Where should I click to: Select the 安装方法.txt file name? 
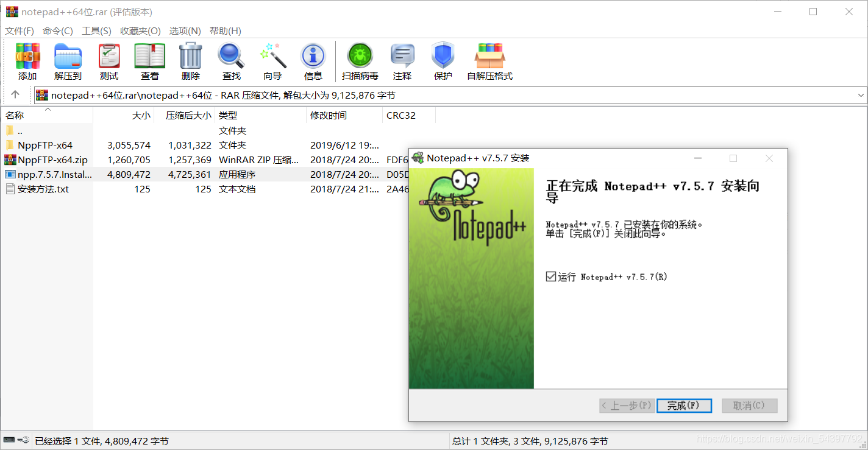(43, 189)
